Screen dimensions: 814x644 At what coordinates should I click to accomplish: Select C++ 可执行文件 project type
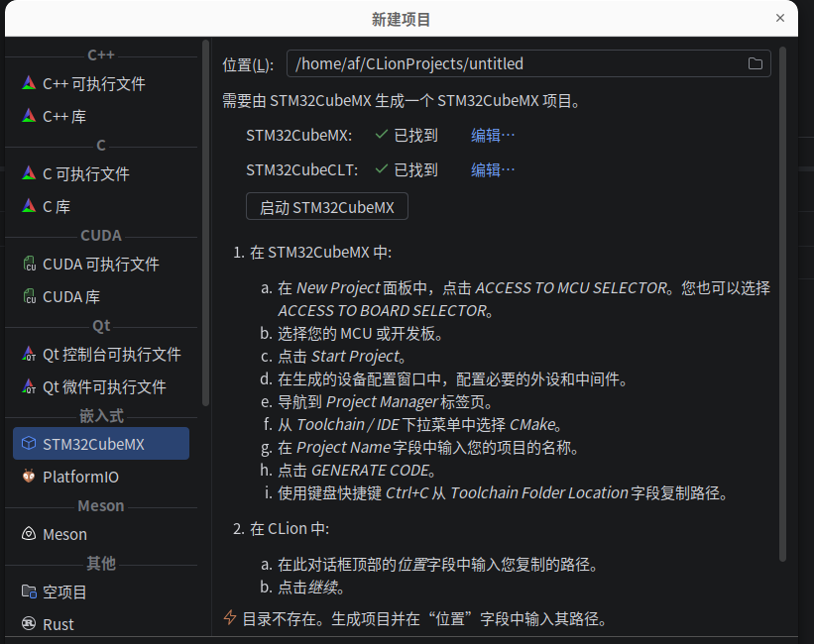click(101, 83)
